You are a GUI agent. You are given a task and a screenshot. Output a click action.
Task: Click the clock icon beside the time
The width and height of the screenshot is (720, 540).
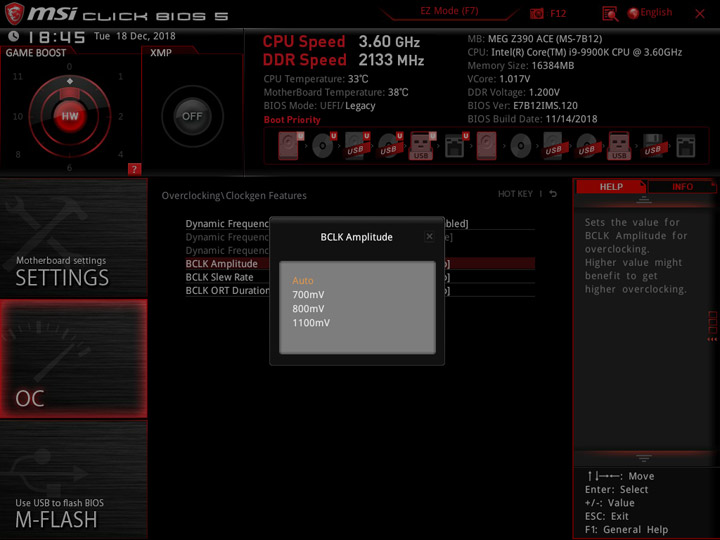tap(14, 36)
